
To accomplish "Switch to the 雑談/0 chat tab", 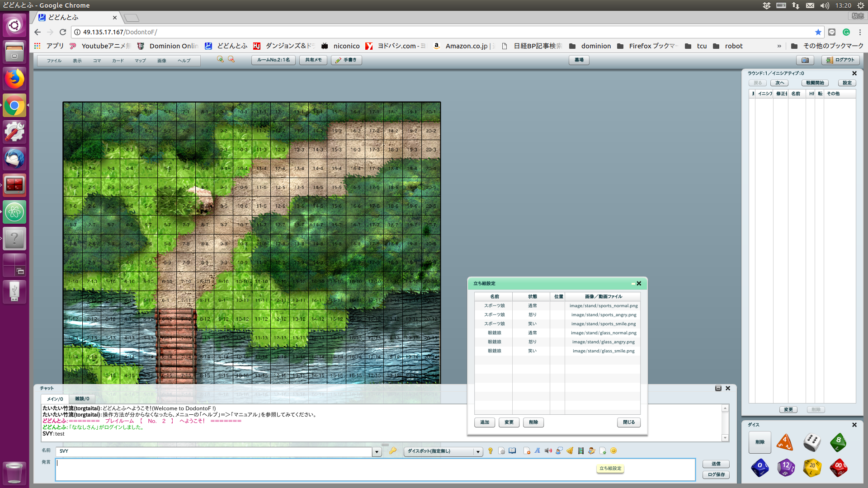I will [x=82, y=399].
